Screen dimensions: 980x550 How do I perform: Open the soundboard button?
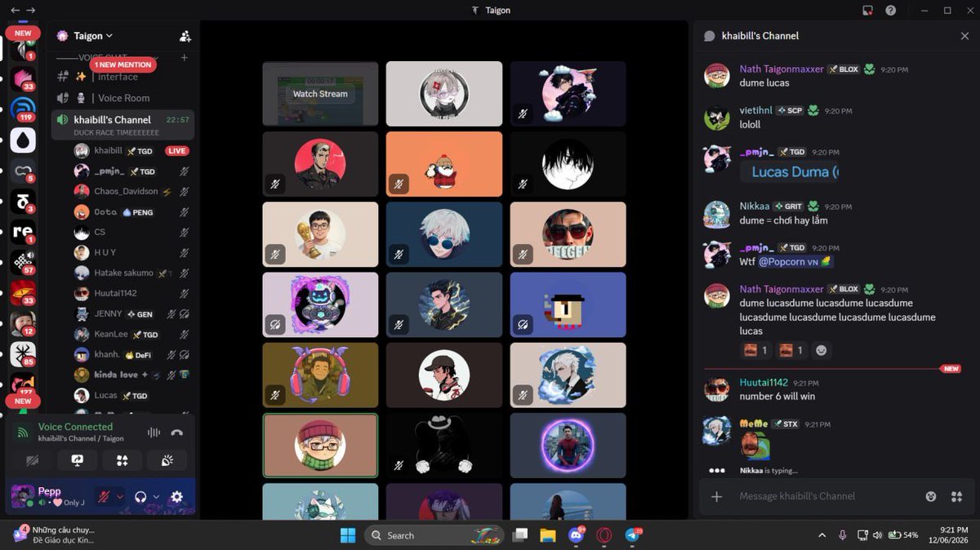coord(167,460)
